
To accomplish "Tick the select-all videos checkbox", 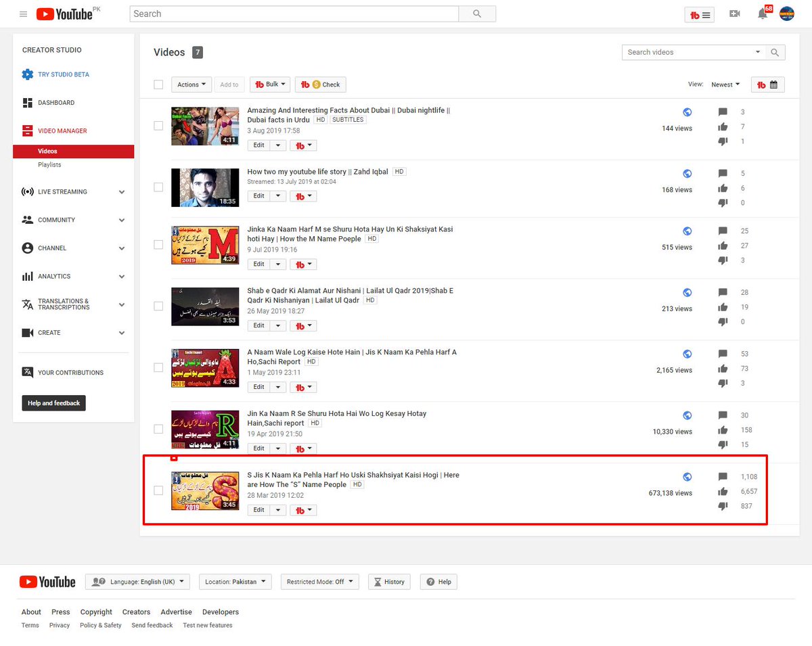I will point(158,85).
